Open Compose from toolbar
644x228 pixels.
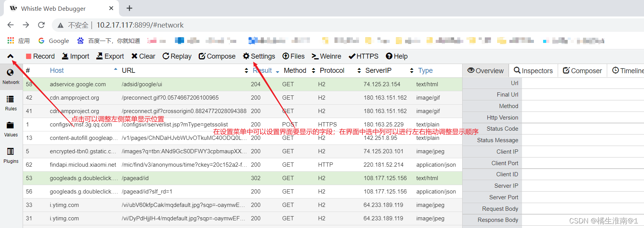click(217, 56)
